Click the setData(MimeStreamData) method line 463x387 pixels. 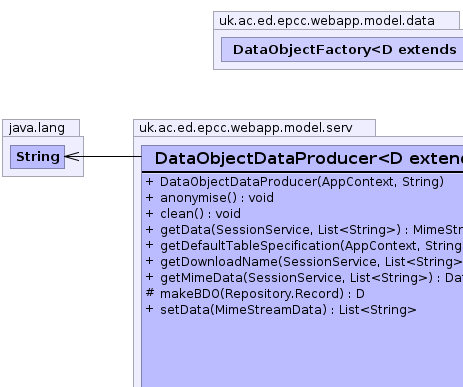point(281,310)
